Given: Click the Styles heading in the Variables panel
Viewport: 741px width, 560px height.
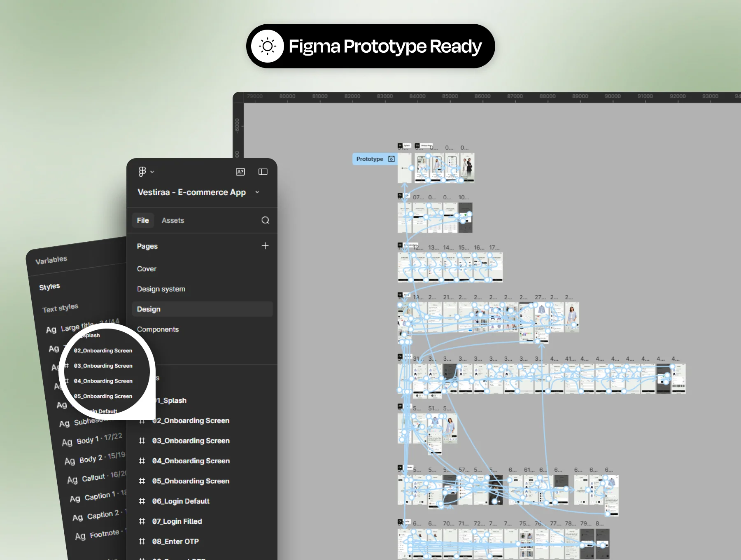Looking at the screenshot, I should [x=49, y=287].
